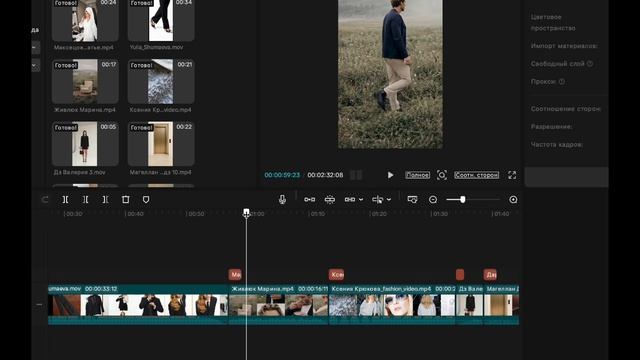Screen dimensions: 640x360
Task: Click the unlabeled red timeline marker
Action: click(460, 275)
